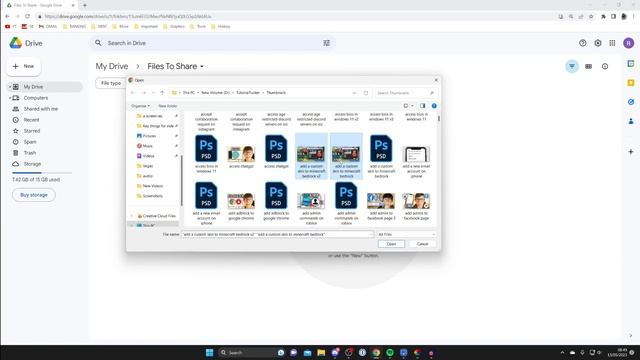Click the Google Drive logo

click(x=16, y=43)
